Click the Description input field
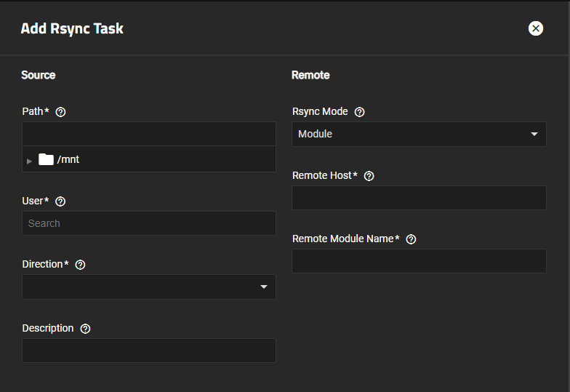The height and width of the screenshot is (392, 570). click(x=148, y=351)
